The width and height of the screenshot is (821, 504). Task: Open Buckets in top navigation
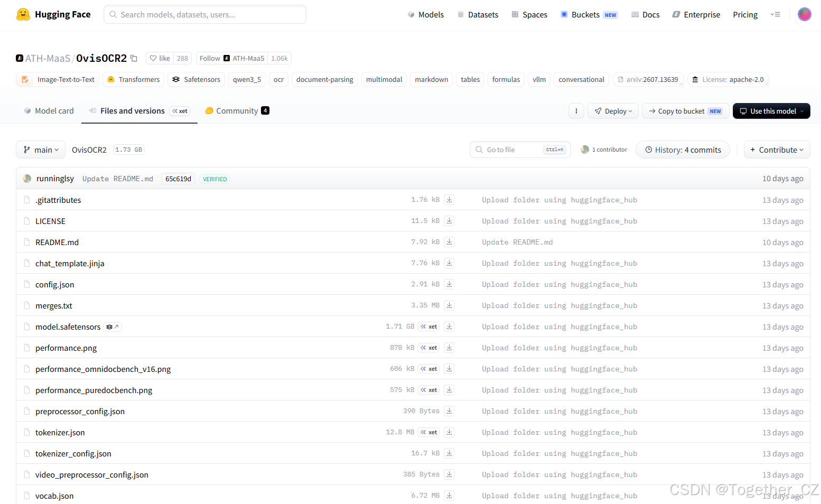(x=589, y=15)
